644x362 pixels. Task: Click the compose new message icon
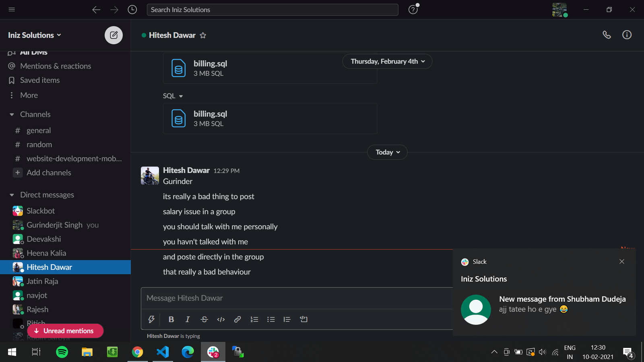(114, 35)
